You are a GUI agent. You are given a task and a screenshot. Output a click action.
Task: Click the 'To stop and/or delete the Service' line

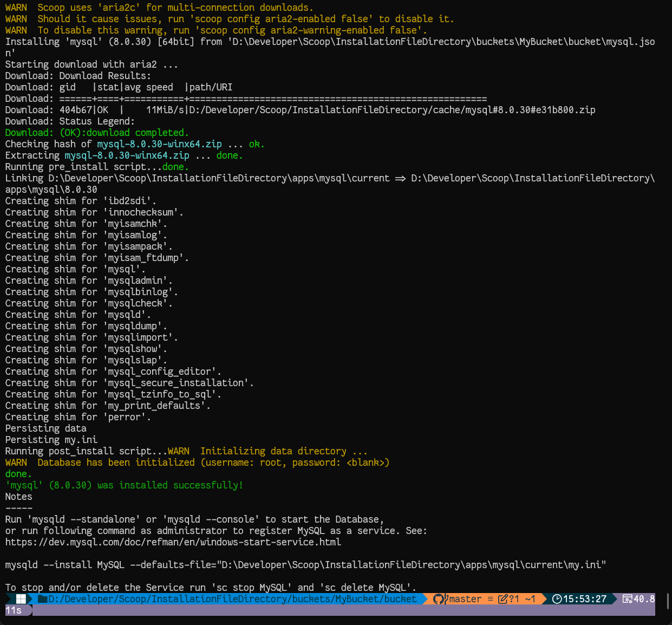click(x=211, y=587)
